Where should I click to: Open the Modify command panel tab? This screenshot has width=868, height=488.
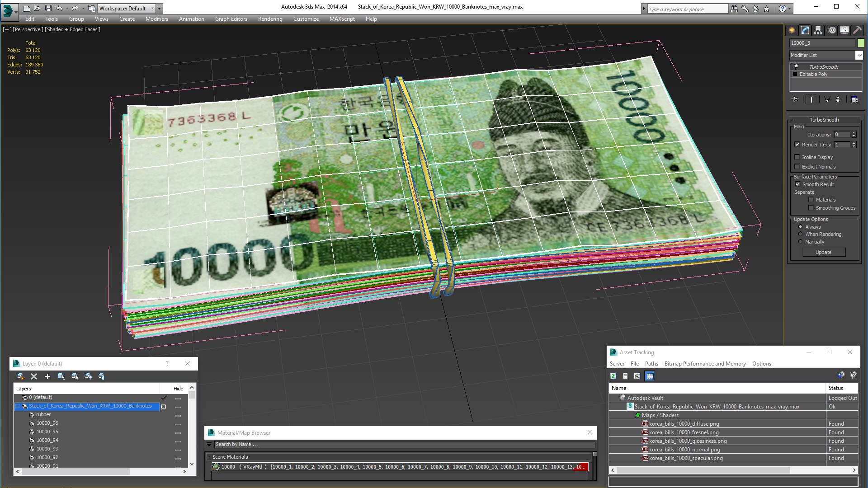click(x=805, y=30)
